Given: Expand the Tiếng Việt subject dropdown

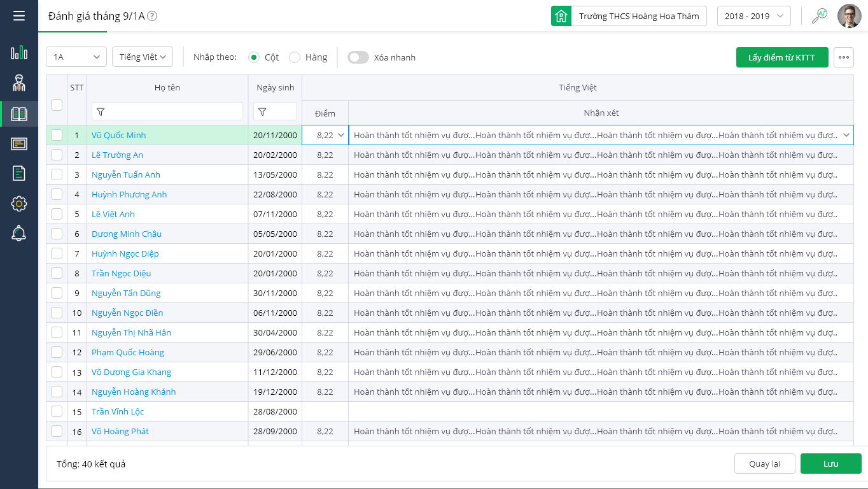Looking at the screenshot, I should tap(143, 57).
